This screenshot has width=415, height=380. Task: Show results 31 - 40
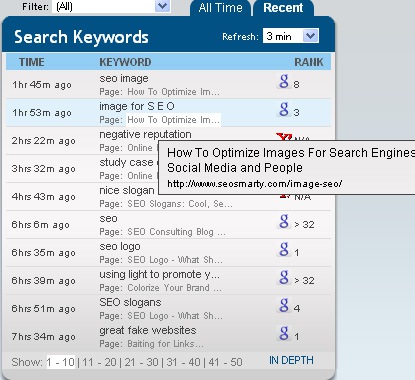tap(184, 362)
